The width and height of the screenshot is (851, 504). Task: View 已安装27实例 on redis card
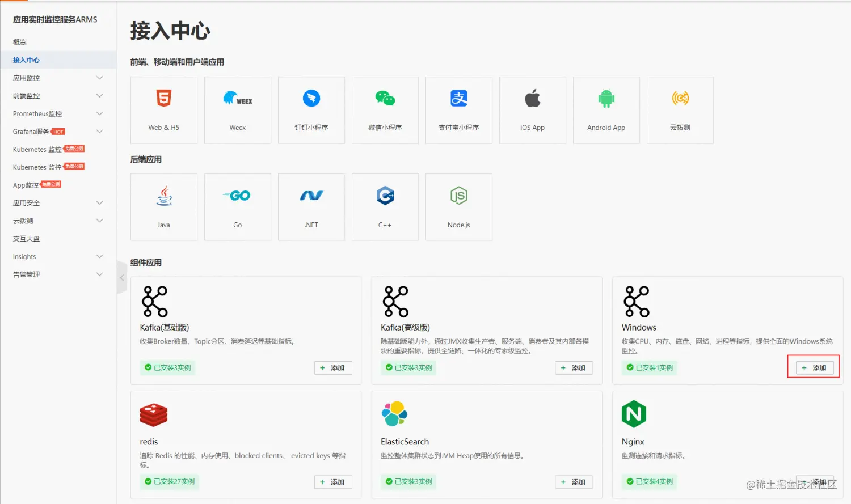[170, 481]
